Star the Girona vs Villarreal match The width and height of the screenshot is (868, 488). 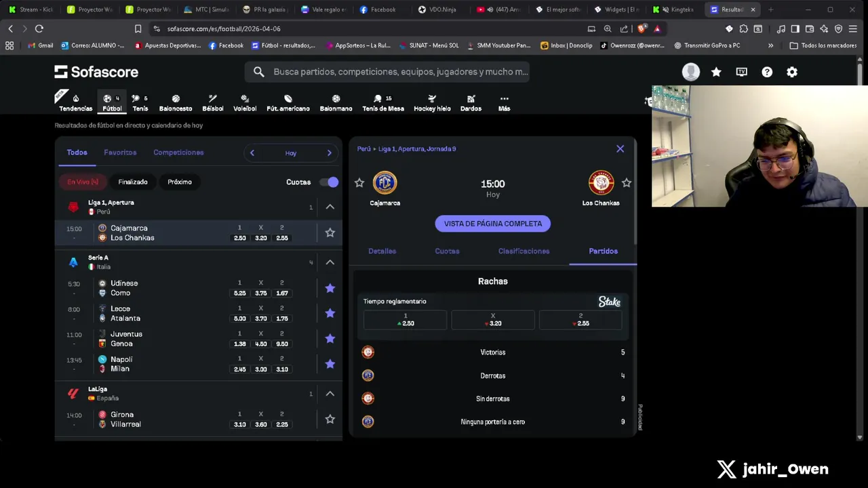330,419
